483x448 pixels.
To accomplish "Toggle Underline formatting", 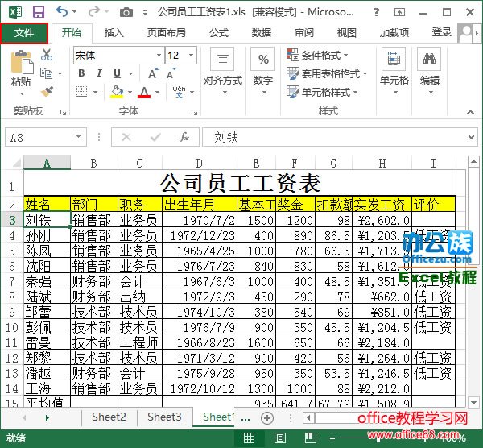I will coord(117,73).
